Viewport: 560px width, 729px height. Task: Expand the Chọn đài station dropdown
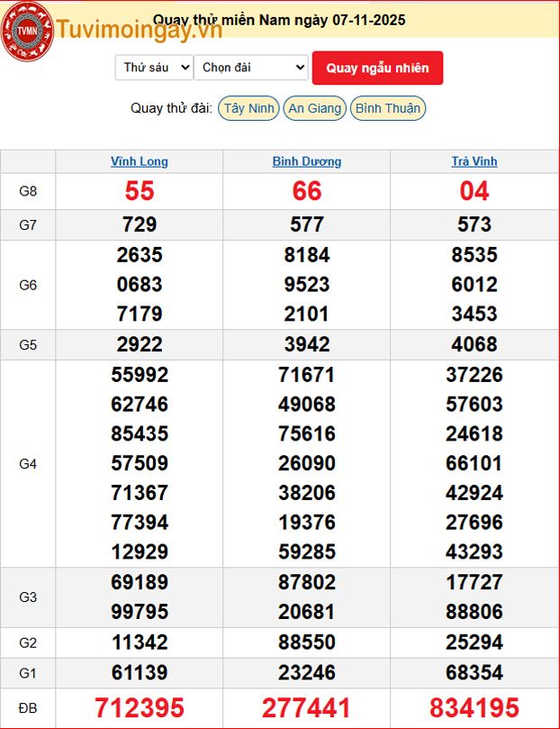tap(251, 68)
